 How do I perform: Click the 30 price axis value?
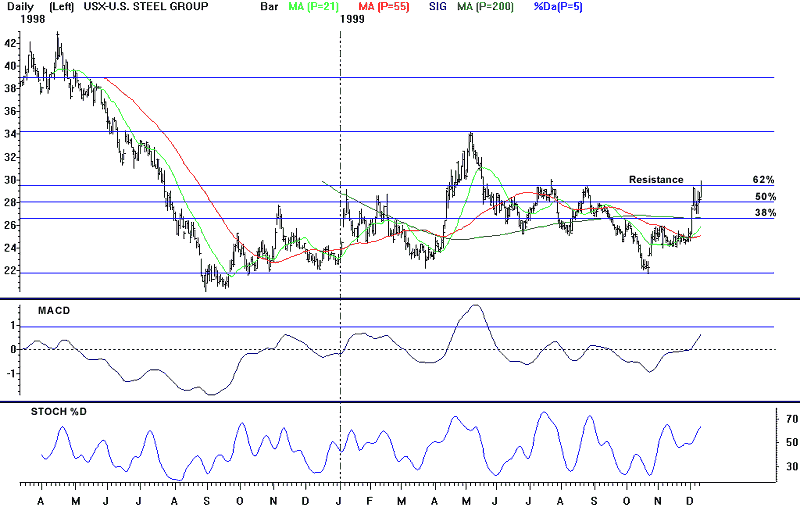(10, 180)
